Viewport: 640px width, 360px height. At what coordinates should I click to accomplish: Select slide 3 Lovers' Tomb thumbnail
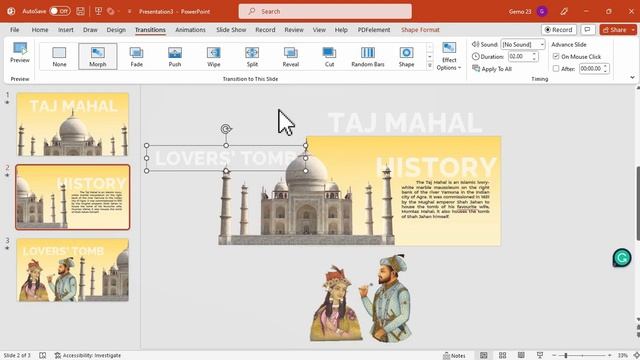73,270
